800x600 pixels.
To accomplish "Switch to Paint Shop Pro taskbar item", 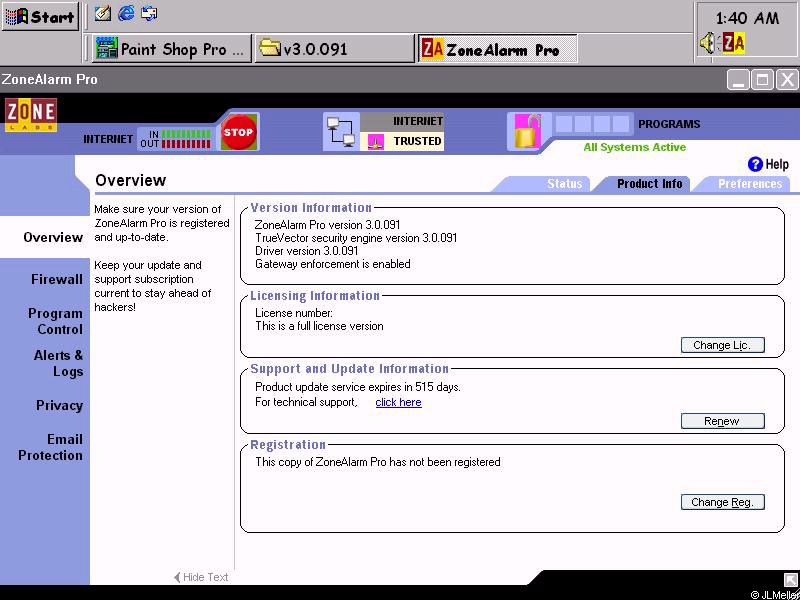I will pos(171,49).
